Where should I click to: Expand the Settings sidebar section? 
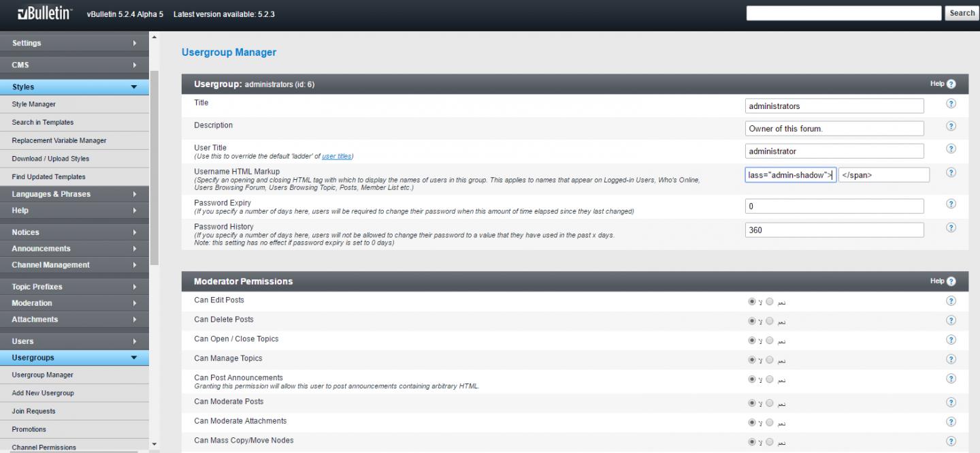coord(74,43)
